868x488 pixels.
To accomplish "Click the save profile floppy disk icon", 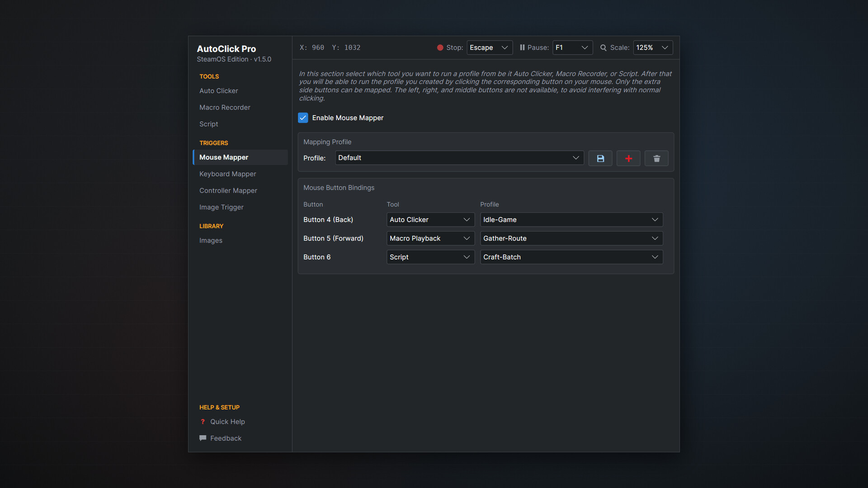I will coord(600,159).
